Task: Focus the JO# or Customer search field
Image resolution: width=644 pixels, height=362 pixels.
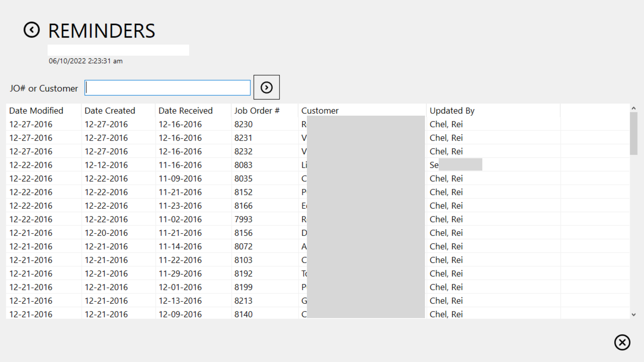Action: [x=167, y=88]
